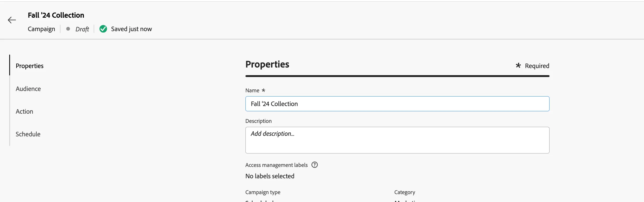This screenshot has width=644, height=202.
Task: Click the Category label
Action: (405, 192)
